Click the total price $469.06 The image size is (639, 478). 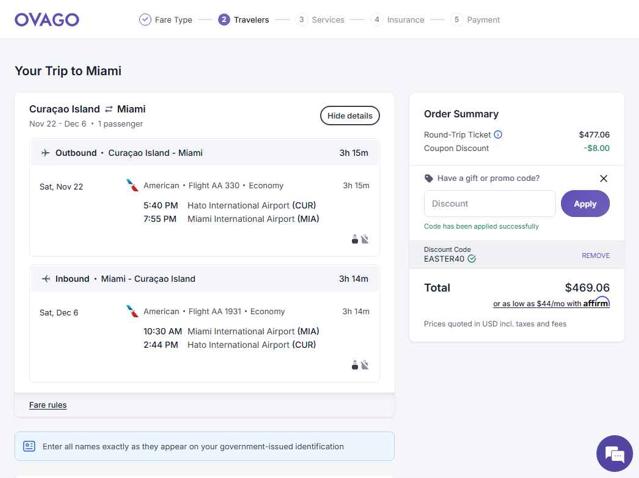[587, 288]
